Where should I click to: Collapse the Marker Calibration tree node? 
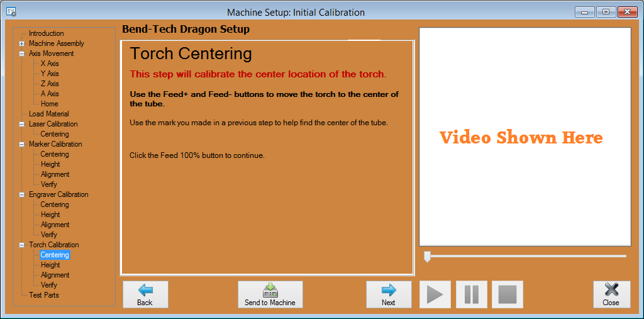[x=22, y=144]
